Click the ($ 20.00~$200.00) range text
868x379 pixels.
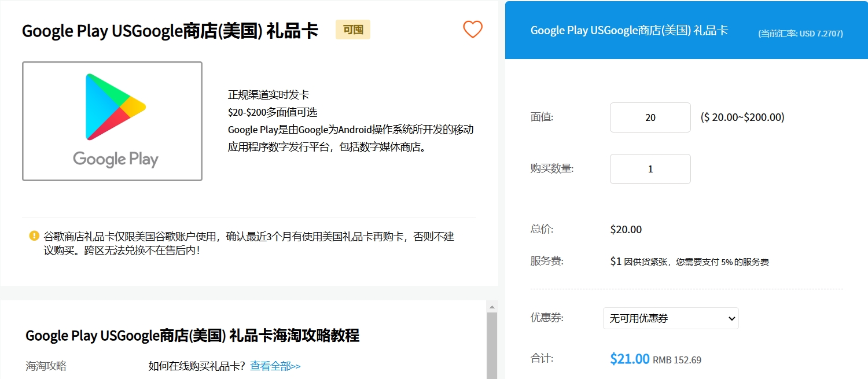tap(742, 117)
